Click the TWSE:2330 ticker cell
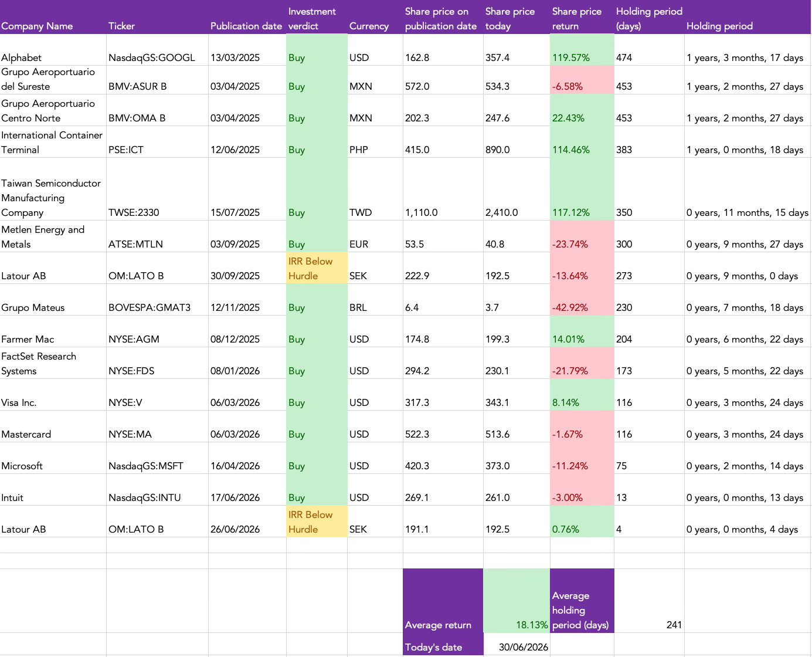This screenshot has height=657, width=812. [x=157, y=189]
